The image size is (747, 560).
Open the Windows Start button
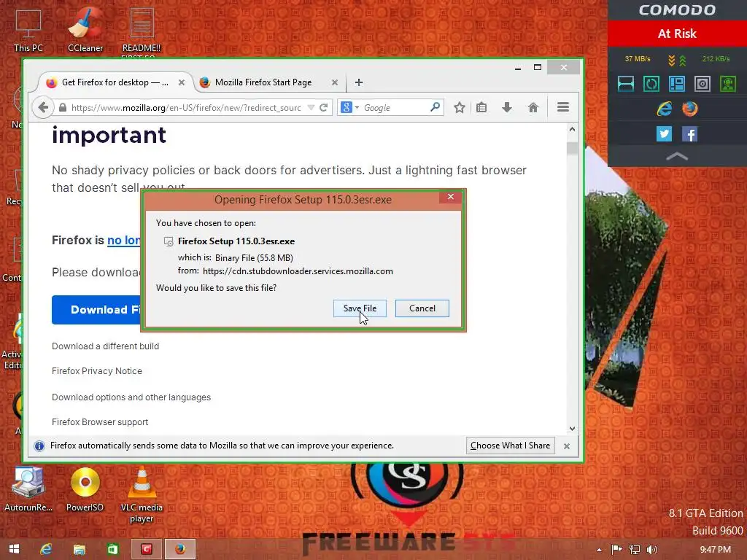[x=14, y=549]
